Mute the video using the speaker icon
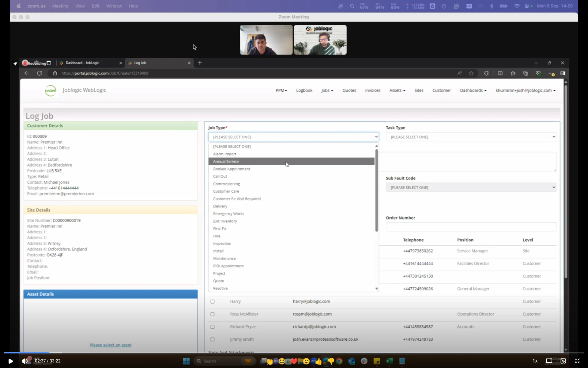Viewport: 588px width, 368px height. point(25,361)
